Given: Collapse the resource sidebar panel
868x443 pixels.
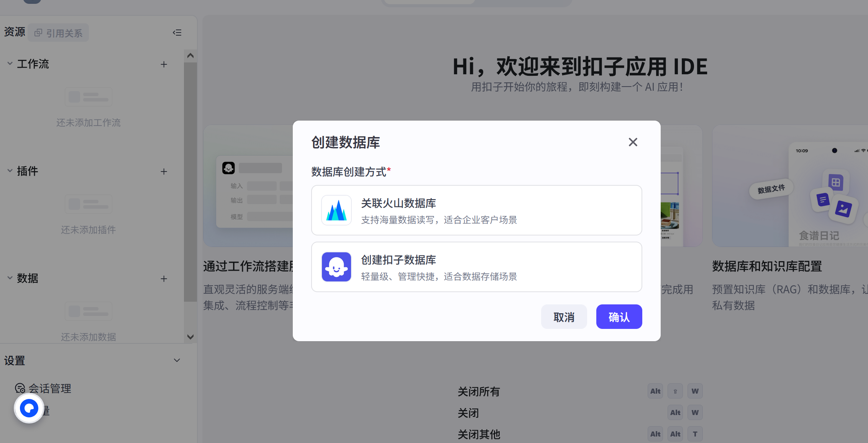Looking at the screenshot, I should [x=177, y=33].
